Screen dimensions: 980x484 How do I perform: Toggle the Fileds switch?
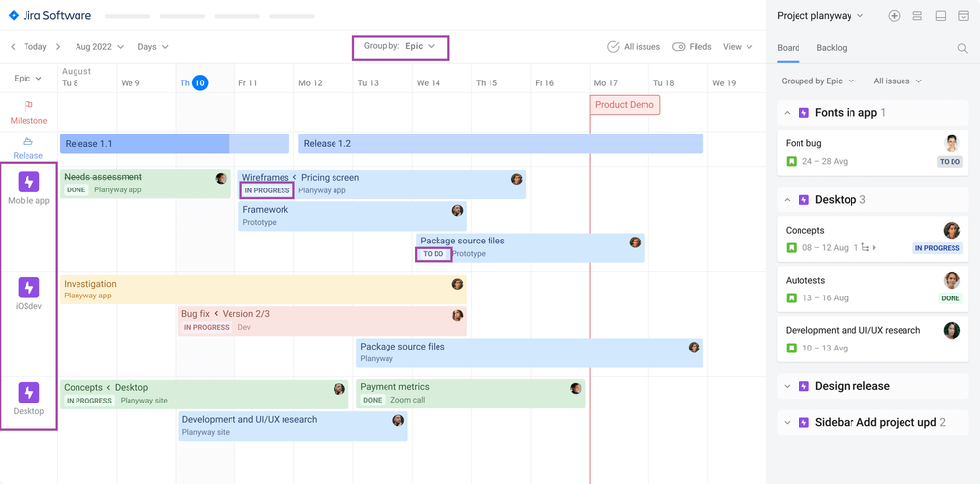coord(679,47)
